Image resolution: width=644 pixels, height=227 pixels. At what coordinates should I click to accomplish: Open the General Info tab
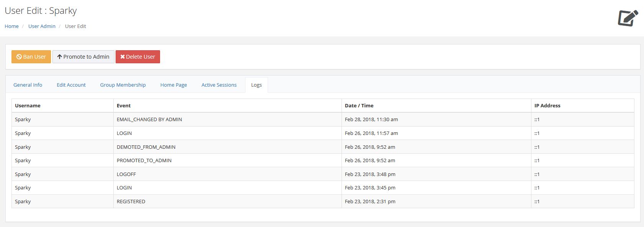pos(28,85)
